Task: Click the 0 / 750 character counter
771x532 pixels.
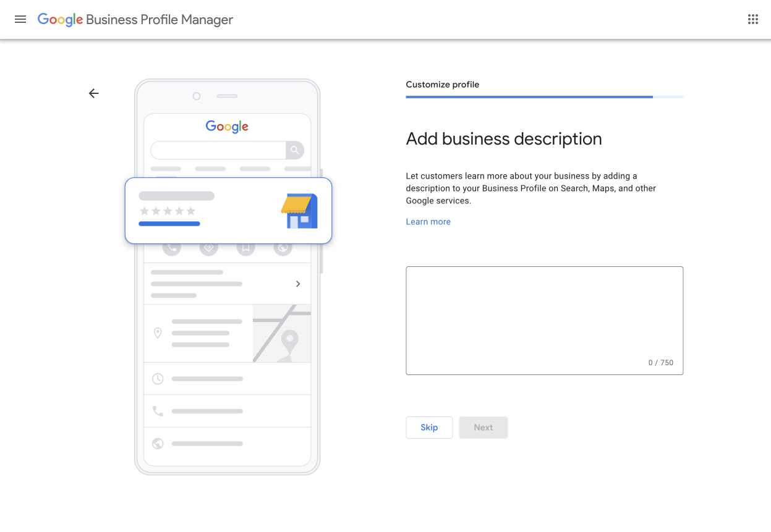Action: (661, 363)
